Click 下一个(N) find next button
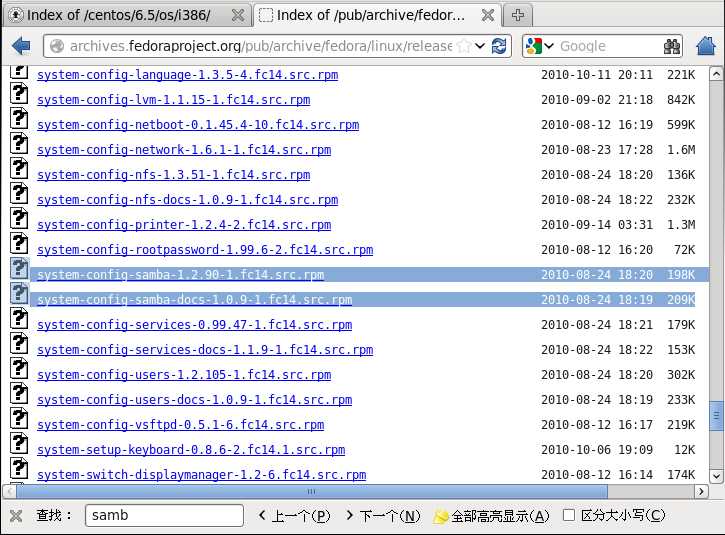The height and width of the screenshot is (535, 725). [383, 516]
